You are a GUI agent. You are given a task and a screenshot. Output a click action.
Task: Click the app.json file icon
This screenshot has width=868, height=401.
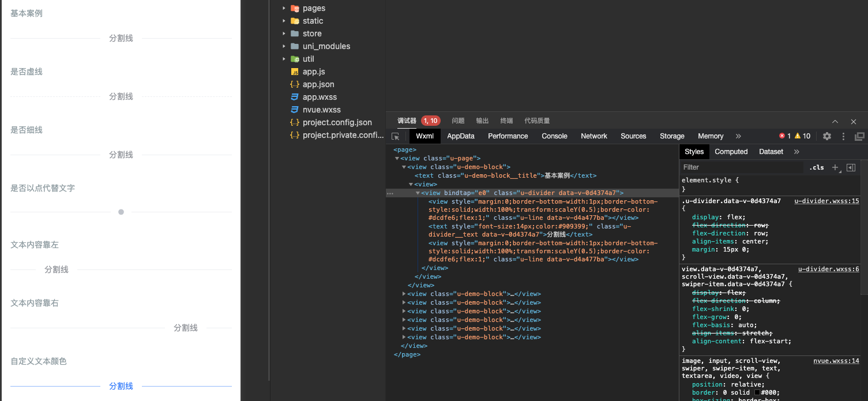[295, 84]
